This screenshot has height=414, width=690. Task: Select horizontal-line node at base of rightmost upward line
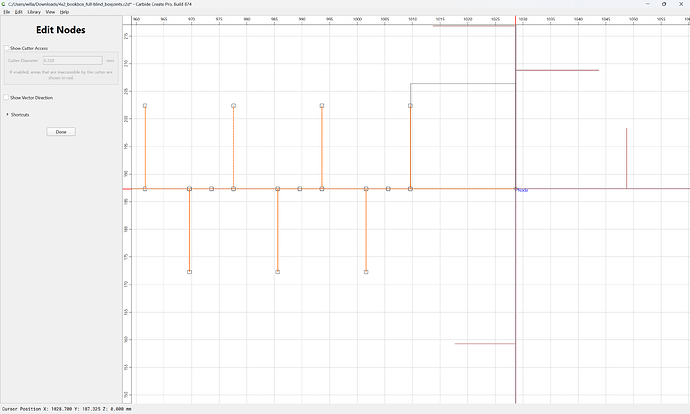[410, 189]
